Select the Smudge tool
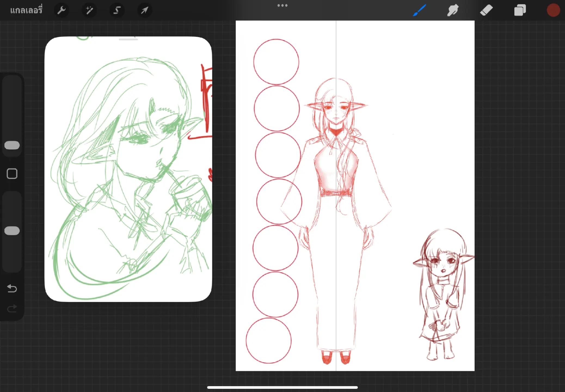The height and width of the screenshot is (392, 565). click(453, 10)
